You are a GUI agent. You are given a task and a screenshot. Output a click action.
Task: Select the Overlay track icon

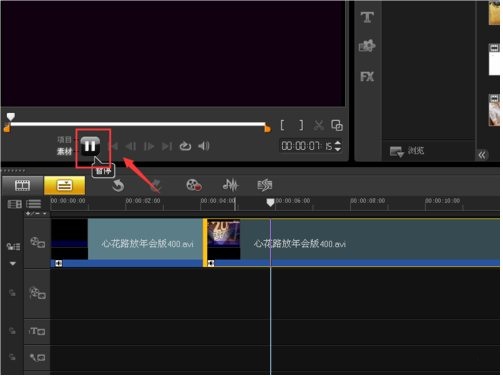click(x=37, y=293)
